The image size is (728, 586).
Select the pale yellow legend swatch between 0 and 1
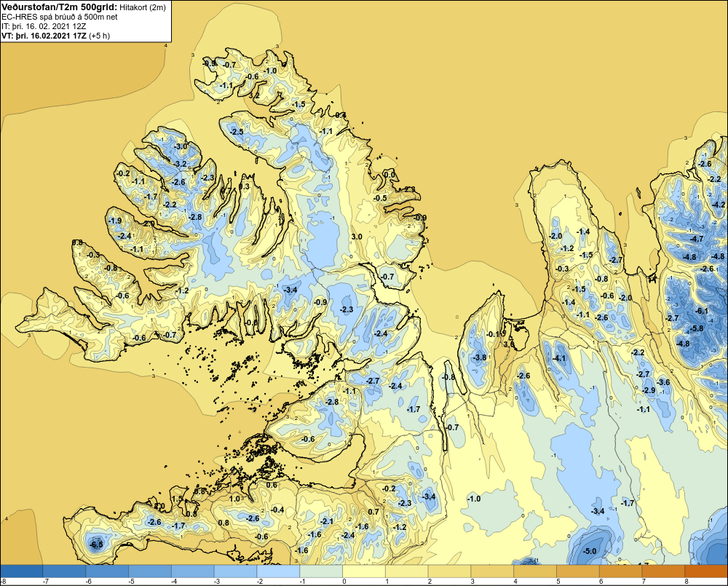[x=364, y=571]
